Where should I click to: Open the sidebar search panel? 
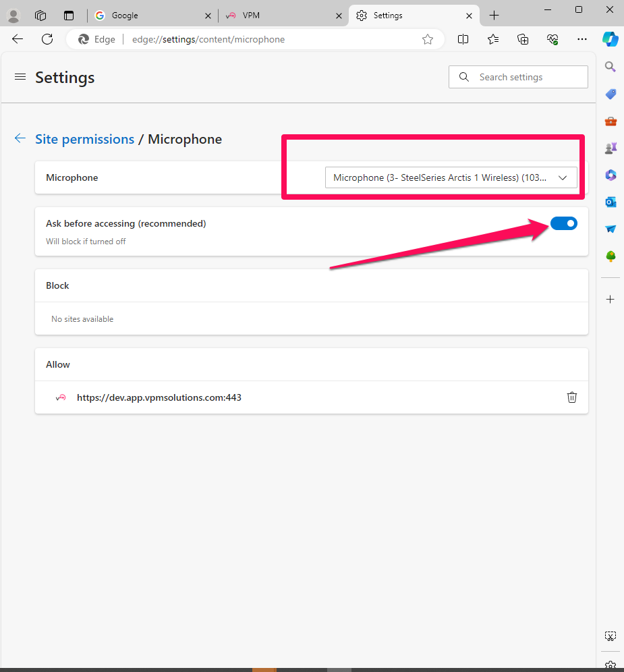(611, 67)
